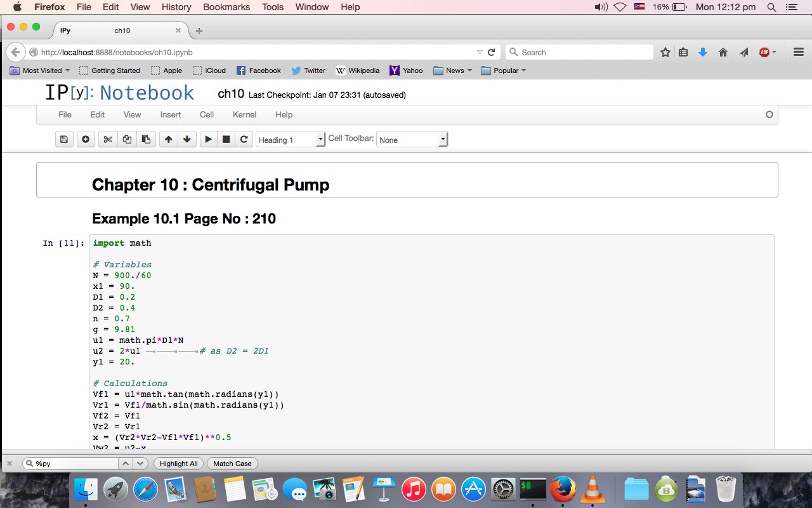Open VLC from the dock
Image resolution: width=812 pixels, height=508 pixels.
click(592, 490)
